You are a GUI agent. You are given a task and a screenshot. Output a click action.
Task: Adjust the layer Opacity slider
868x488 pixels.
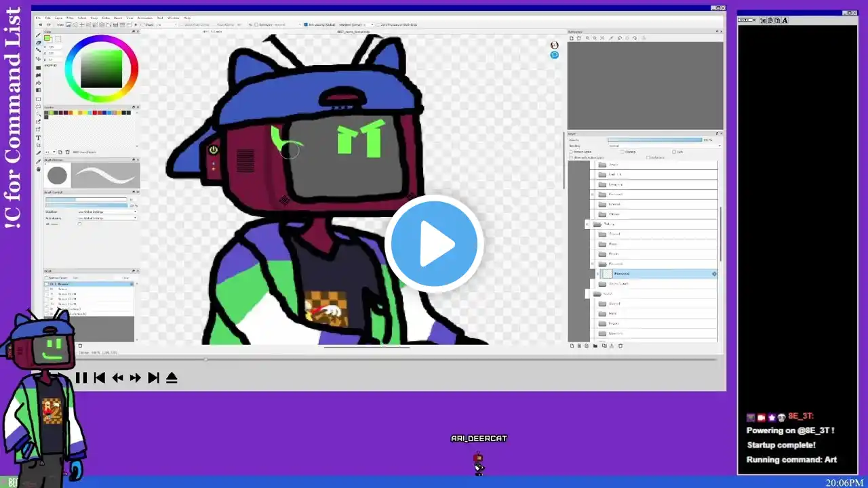click(x=655, y=140)
